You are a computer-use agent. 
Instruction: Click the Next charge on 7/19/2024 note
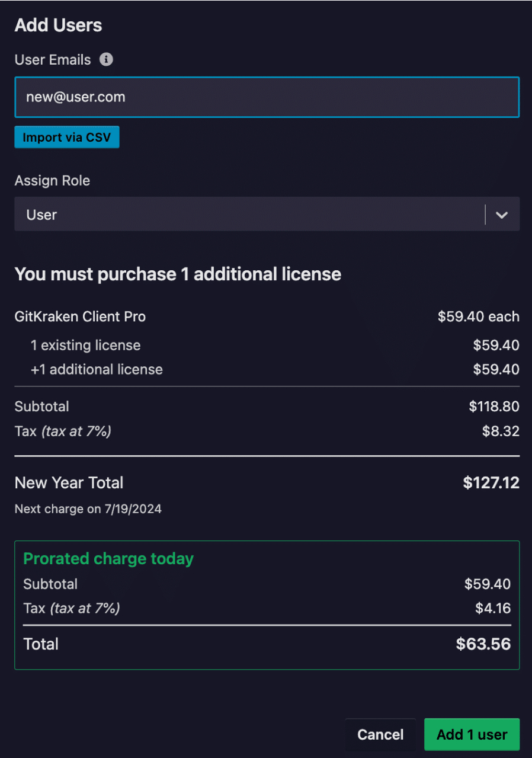[88, 508]
